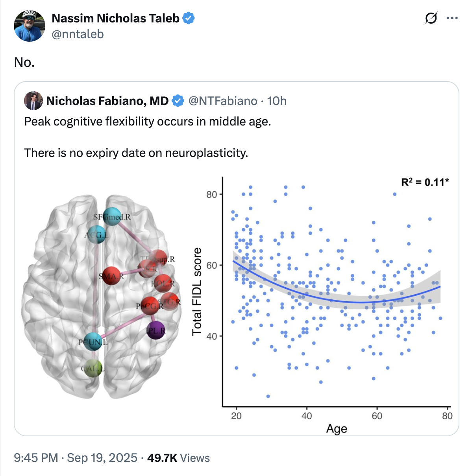Click the R² = 0.11 label on the chart
The height and width of the screenshot is (476, 470).
[425, 182]
